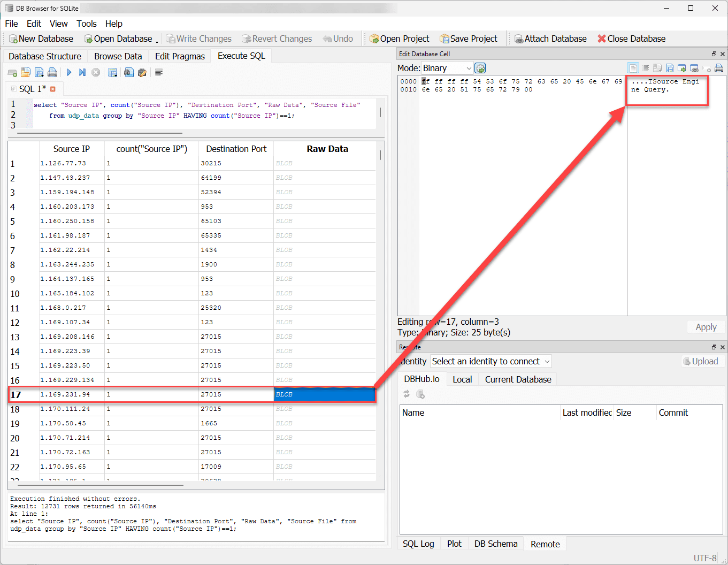This screenshot has height=565, width=728.
Task: Switch to Edit Pragmas tab
Action: click(x=180, y=56)
